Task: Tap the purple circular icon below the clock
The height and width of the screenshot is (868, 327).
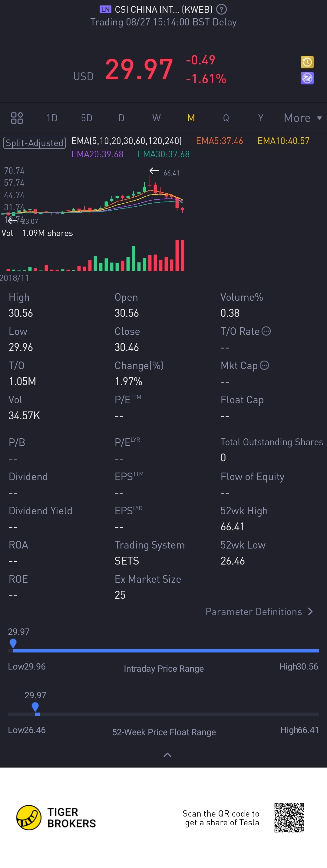Action: pyautogui.click(x=307, y=78)
